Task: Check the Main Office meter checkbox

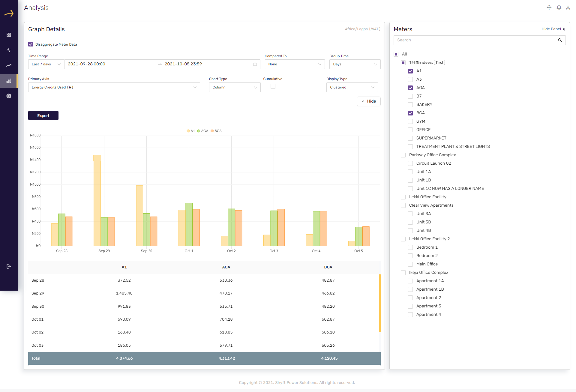Action: 410,264
